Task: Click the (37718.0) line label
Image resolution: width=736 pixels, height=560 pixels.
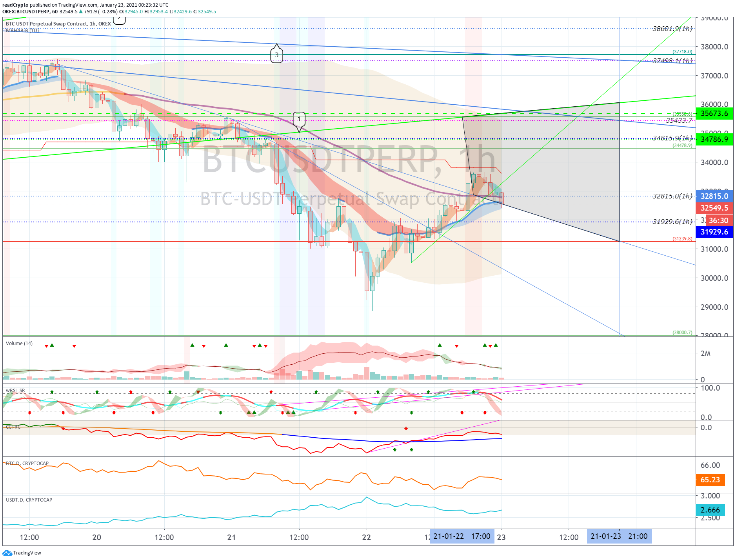Action: point(682,52)
